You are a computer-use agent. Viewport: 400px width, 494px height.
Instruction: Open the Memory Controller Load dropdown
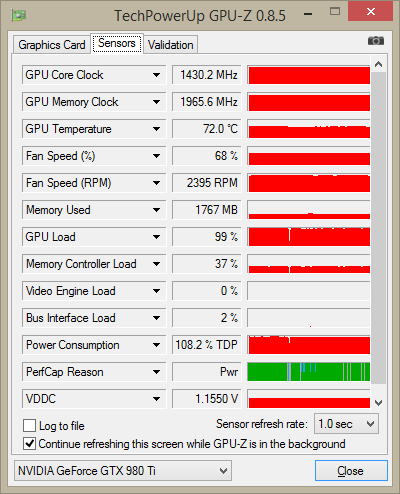pos(94,264)
